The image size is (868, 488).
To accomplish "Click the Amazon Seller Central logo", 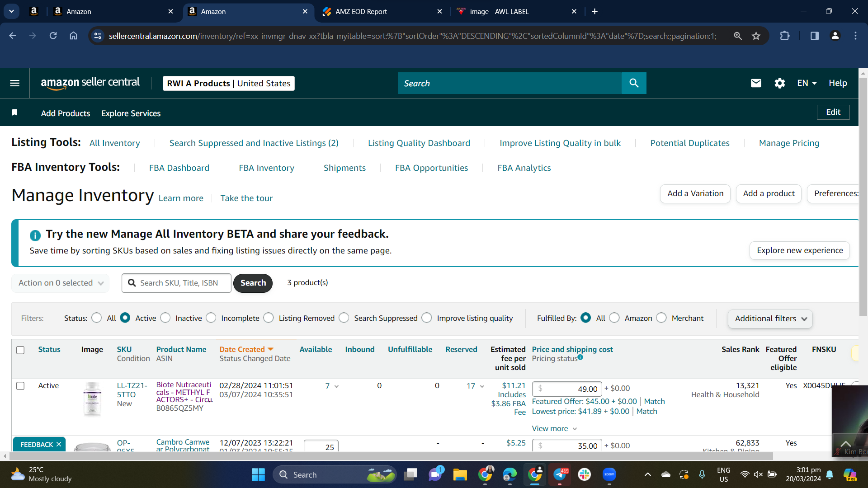I will tap(90, 83).
